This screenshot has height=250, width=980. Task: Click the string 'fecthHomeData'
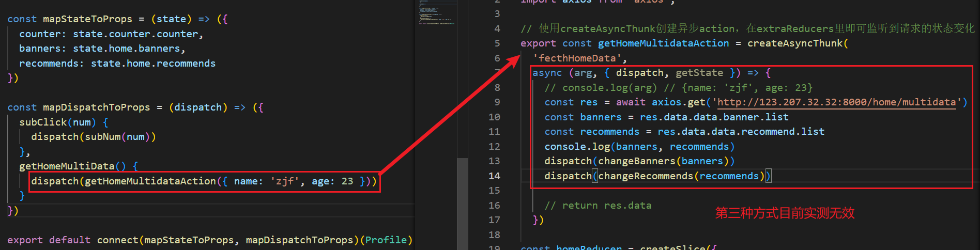(x=577, y=58)
